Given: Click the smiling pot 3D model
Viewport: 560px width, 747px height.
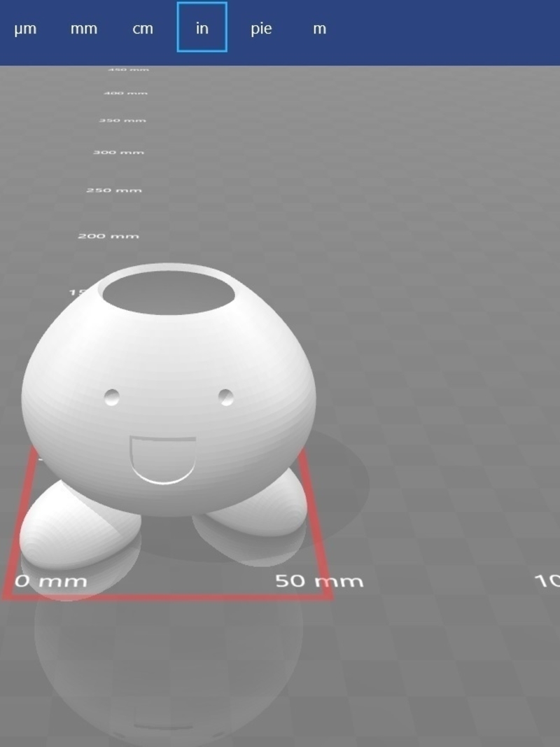Looking at the screenshot, I should 167,415.
